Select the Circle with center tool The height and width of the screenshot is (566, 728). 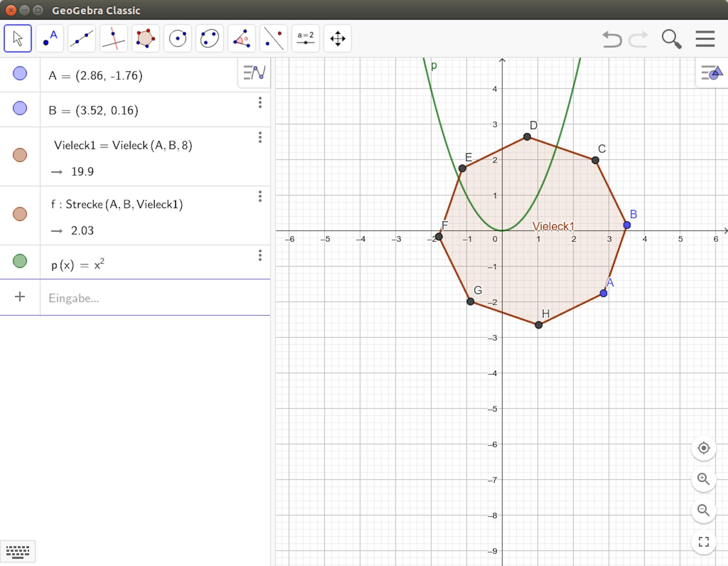click(178, 38)
